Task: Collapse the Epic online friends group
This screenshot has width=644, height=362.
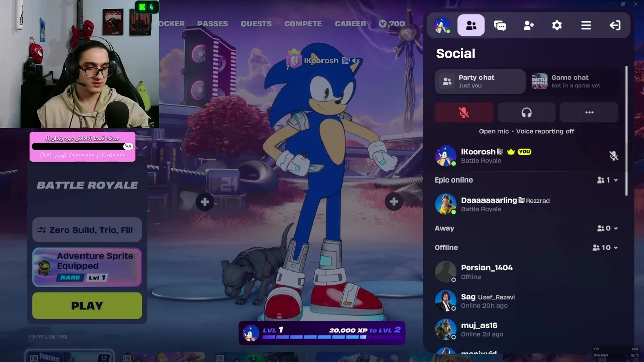Action: (x=607, y=180)
